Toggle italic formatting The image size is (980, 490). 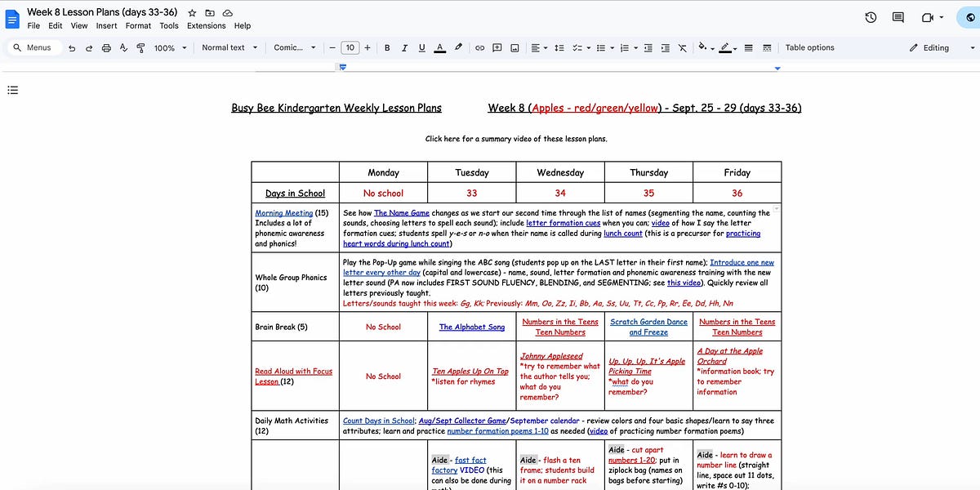pos(404,47)
